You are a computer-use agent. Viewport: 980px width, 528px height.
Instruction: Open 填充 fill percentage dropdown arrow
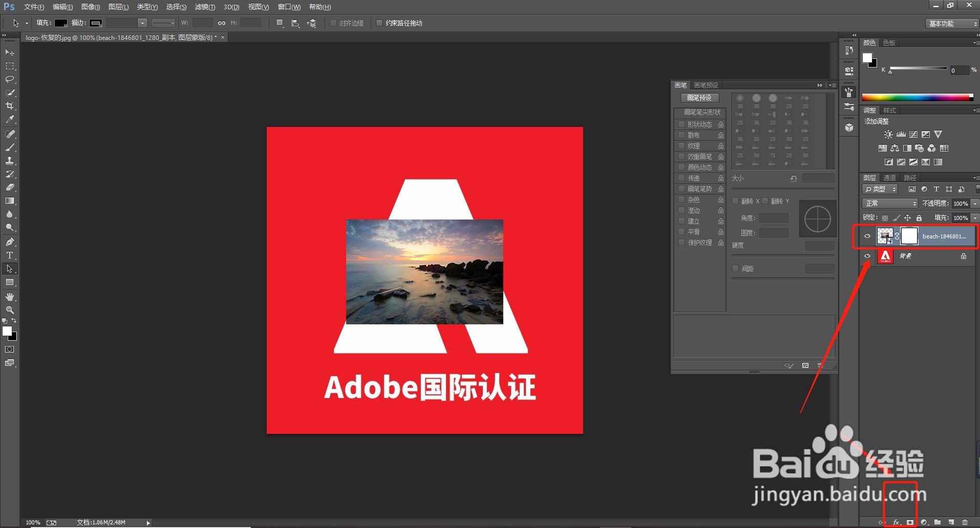coord(975,218)
